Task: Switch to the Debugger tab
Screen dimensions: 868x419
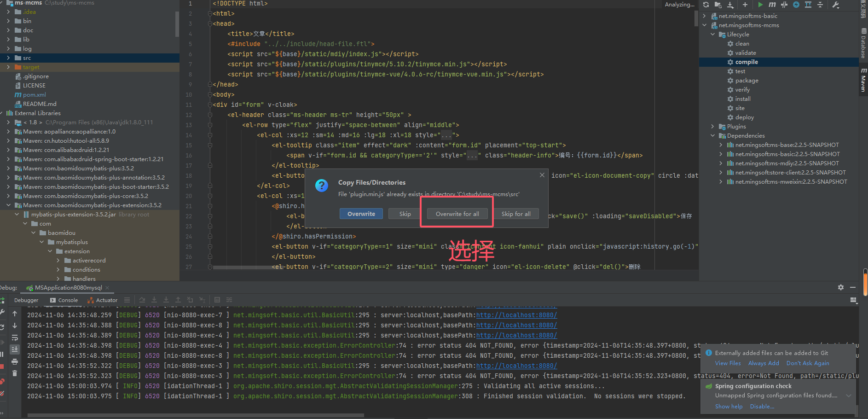Action: [26, 300]
